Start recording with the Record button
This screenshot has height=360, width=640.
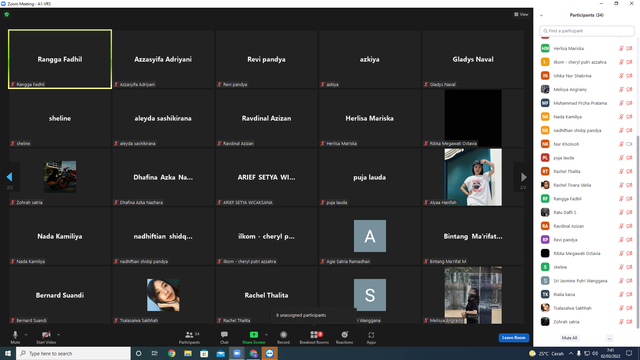click(283, 337)
